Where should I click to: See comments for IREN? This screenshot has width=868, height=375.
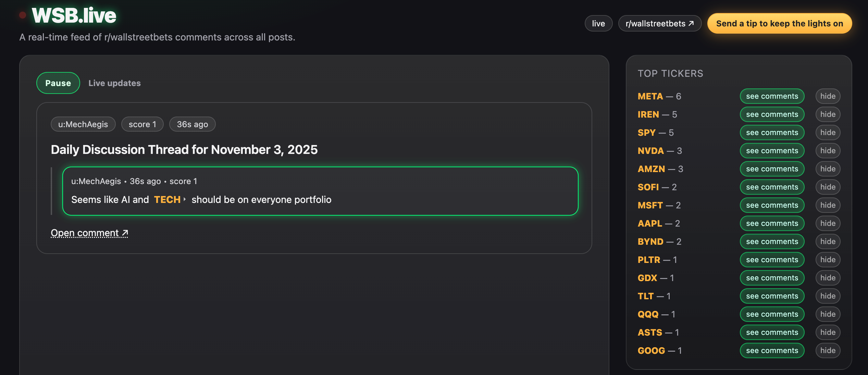click(772, 114)
